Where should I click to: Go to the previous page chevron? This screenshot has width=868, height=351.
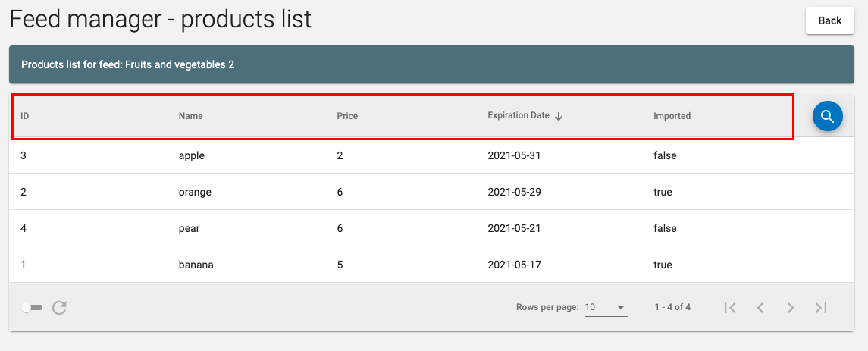(x=760, y=308)
